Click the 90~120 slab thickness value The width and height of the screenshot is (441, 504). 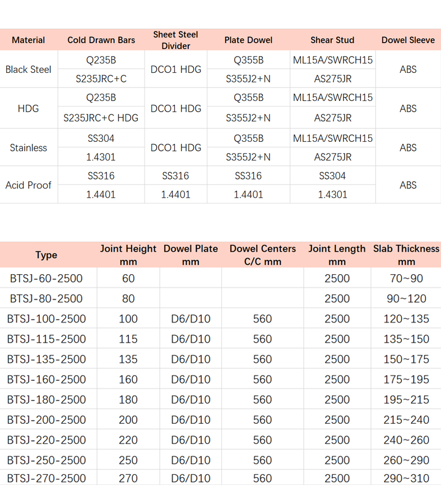406,299
